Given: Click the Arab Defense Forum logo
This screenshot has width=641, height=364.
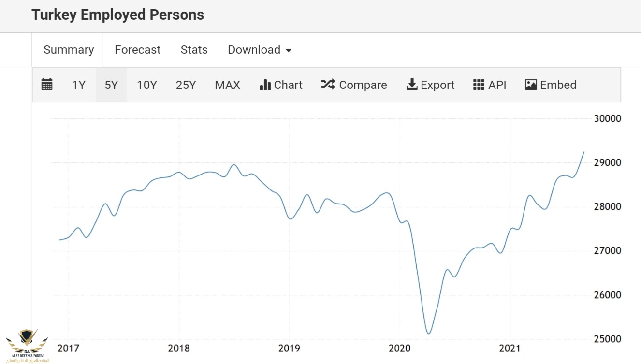Looking at the screenshot, I should [x=27, y=345].
